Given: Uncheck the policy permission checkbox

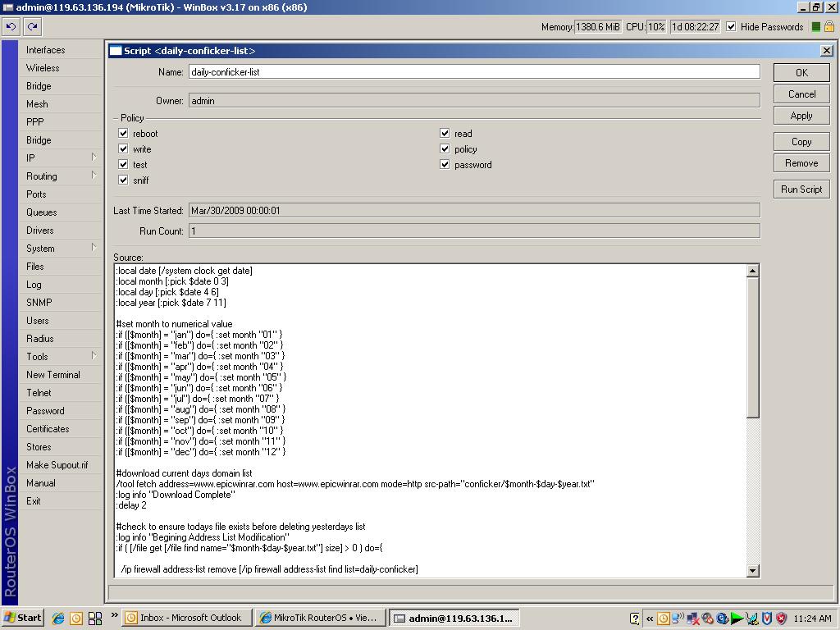Looking at the screenshot, I should point(445,148).
